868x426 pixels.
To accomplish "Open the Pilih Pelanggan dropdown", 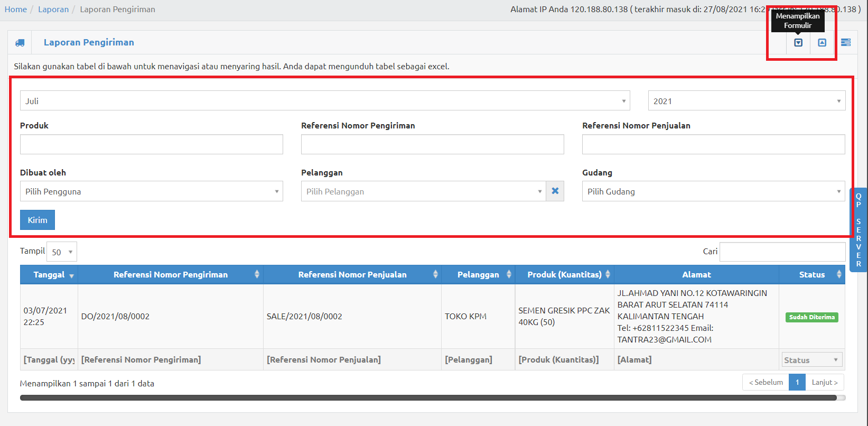I will click(x=423, y=191).
